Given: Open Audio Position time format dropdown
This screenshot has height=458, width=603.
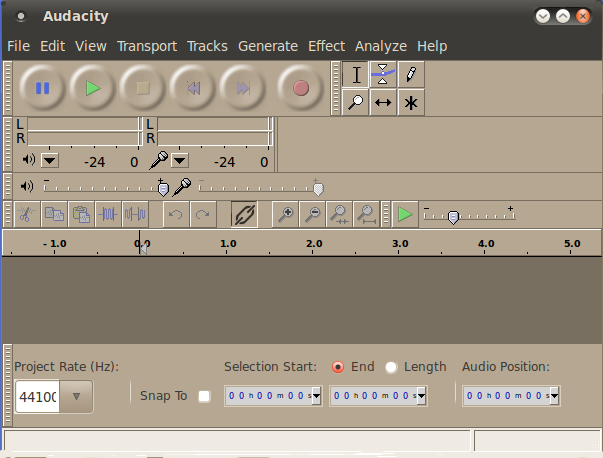Looking at the screenshot, I should click(554, 396).
